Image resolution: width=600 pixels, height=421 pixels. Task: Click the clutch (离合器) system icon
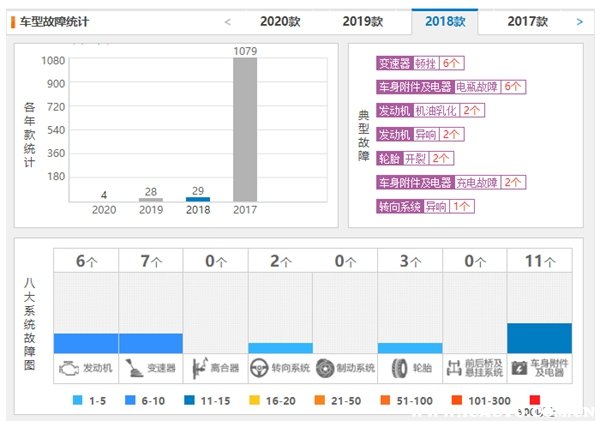click(199, 367)
